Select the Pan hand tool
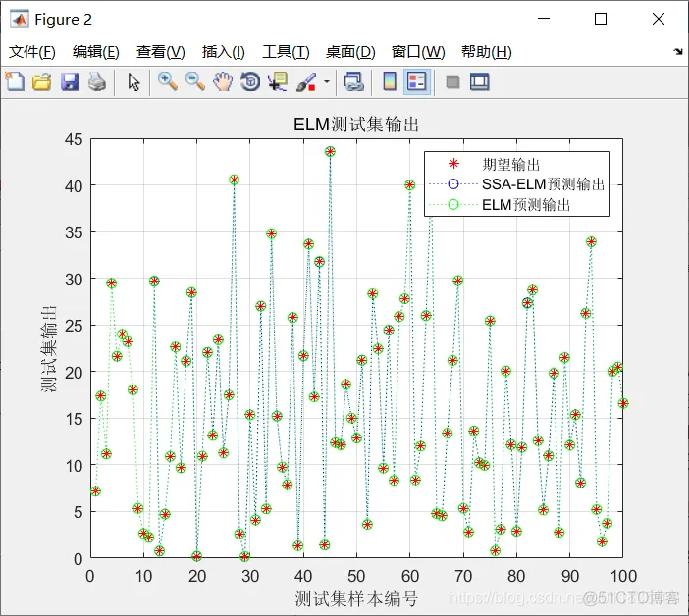689x616 pixels. [x=223, y=81]
